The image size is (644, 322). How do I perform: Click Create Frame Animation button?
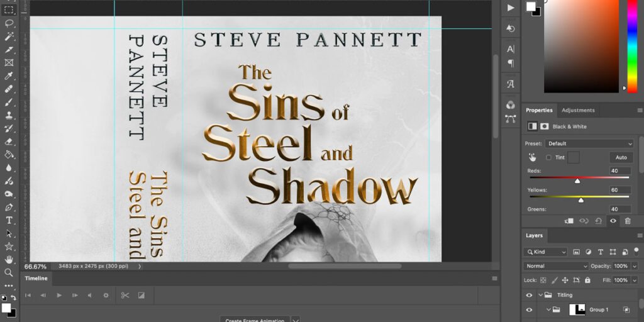255,320
